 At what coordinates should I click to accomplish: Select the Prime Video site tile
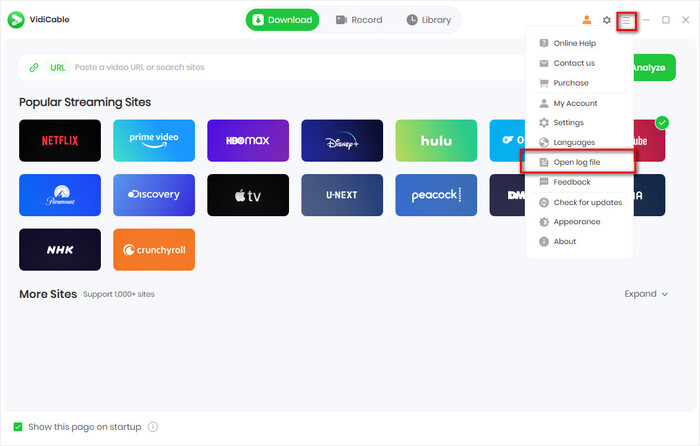(x=154, y=141)
